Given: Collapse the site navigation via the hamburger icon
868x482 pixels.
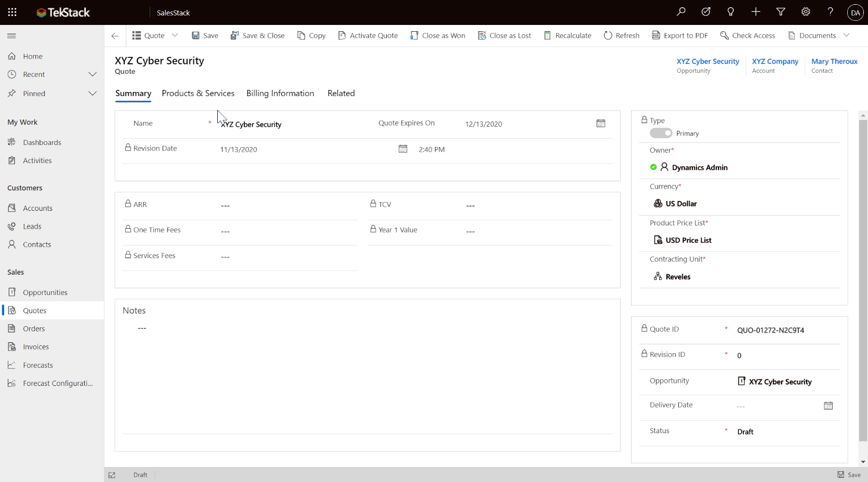Looking at the screenshot, I should (11, 36).
